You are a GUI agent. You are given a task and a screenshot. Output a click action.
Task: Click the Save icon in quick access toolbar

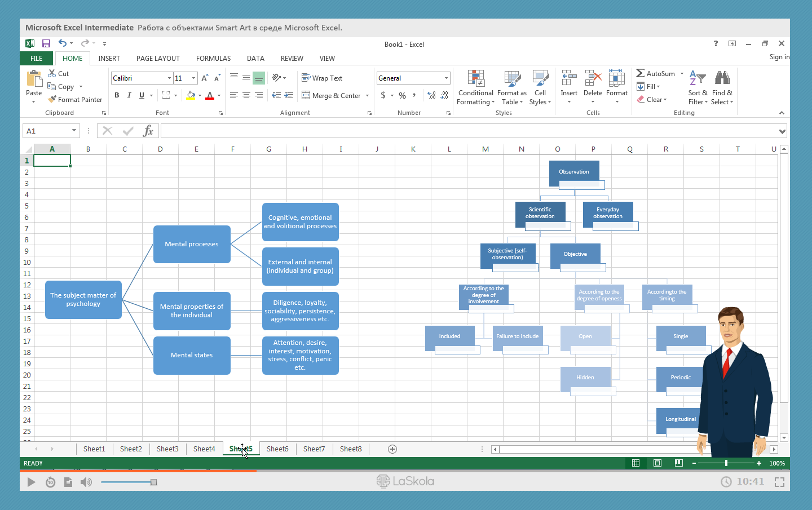46,43
